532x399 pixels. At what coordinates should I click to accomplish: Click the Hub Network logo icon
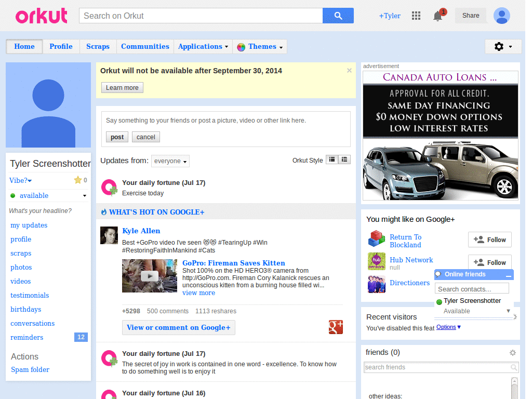(377, 261)
